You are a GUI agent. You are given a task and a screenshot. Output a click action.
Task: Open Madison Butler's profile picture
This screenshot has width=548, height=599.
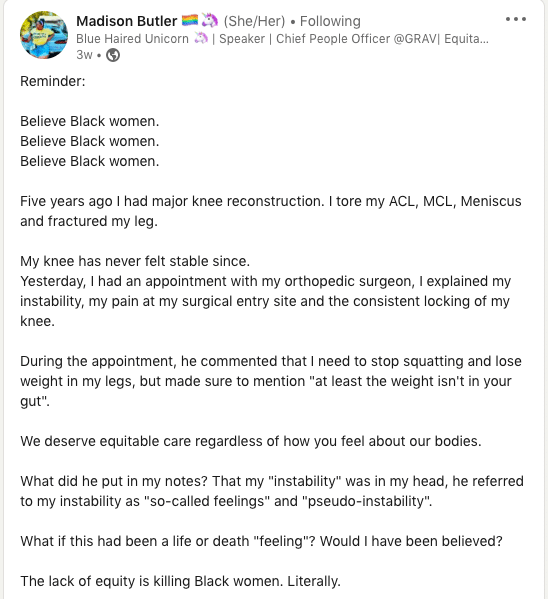coord(44,35)
